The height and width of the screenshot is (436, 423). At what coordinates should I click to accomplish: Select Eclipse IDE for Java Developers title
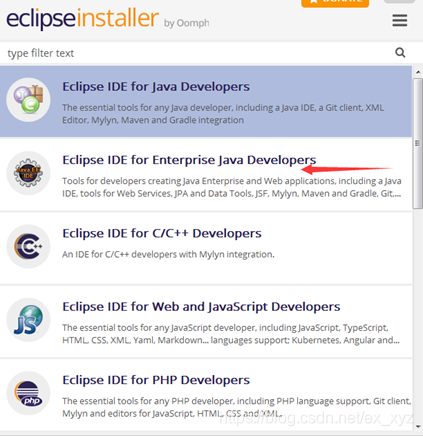coord(156,87)
